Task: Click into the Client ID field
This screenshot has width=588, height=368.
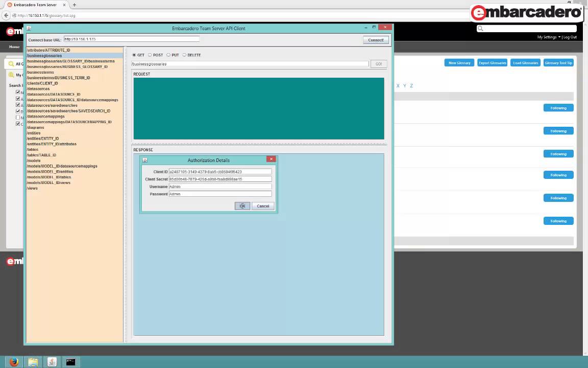Action: point(220,172)
